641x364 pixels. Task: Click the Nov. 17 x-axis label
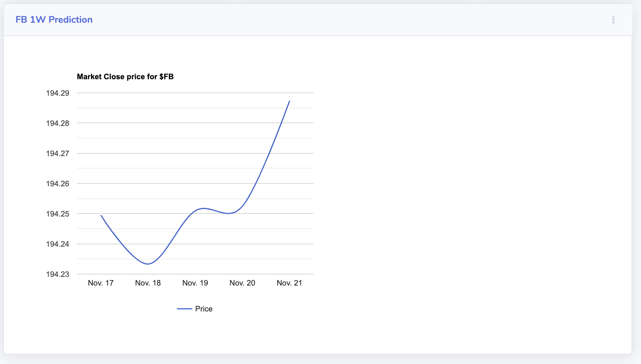point(101,283)
